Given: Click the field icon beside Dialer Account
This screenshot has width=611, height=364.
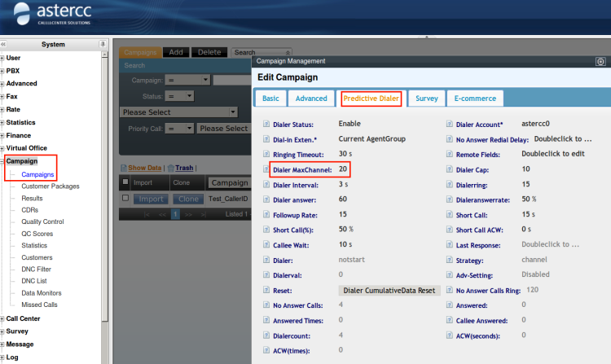Looking at the screenshot, I should coord(451,124).
